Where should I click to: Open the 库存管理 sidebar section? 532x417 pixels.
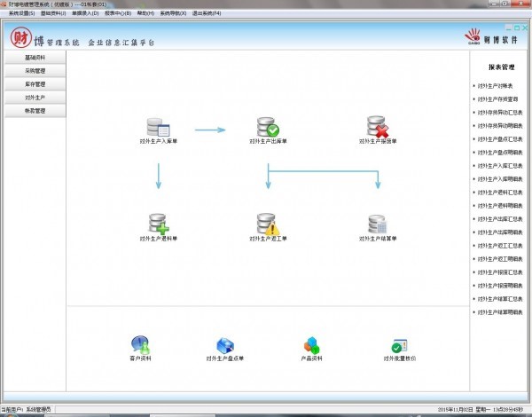[x=36, y=84]
